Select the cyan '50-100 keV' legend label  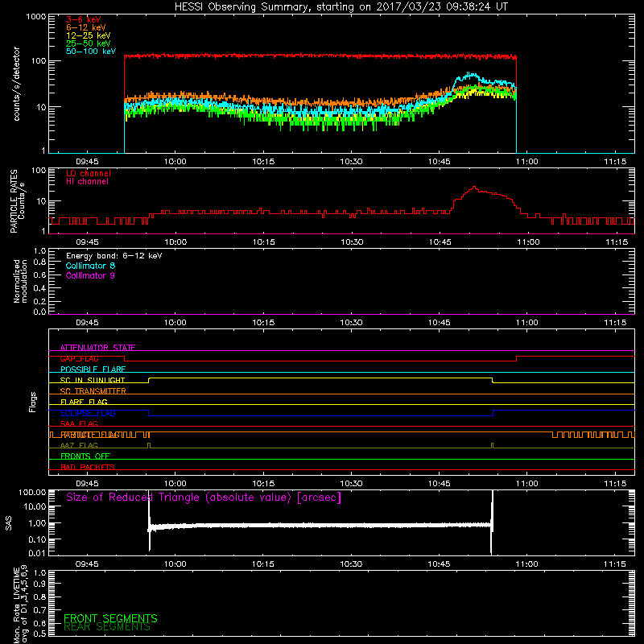click(x=91, y=52)
